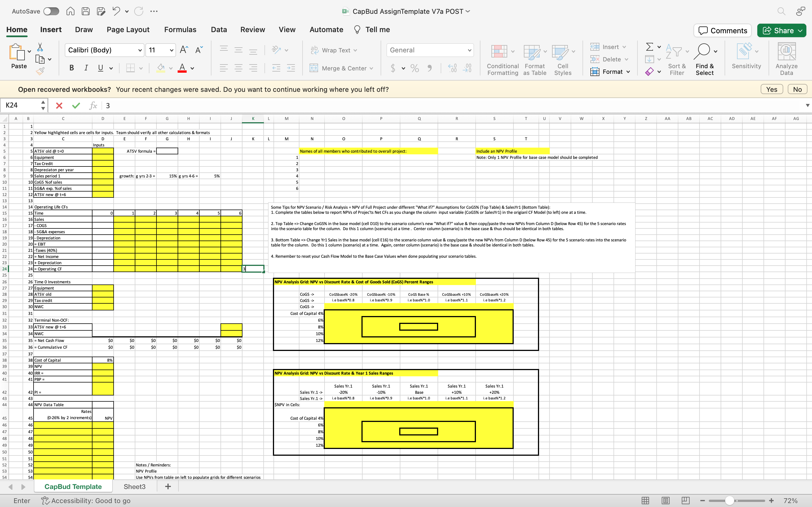Click the Undo arrow icon
This screenshot has width=812, height=507.
[116, 11]
